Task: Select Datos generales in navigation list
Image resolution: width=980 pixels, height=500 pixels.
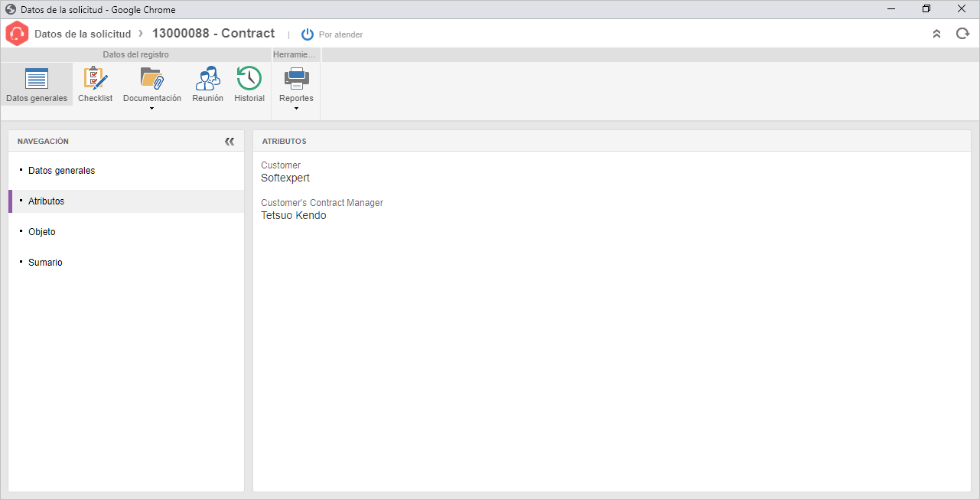Action: click(126, 171)
